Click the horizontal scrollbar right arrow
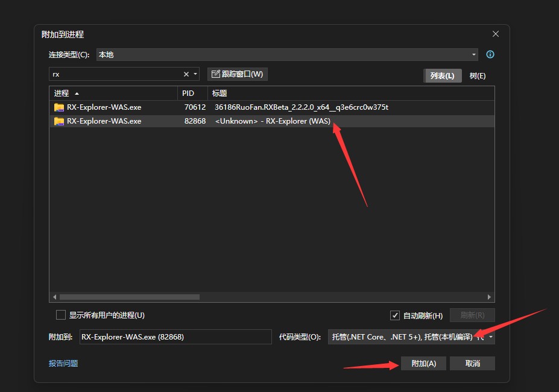 click(489, 297)
